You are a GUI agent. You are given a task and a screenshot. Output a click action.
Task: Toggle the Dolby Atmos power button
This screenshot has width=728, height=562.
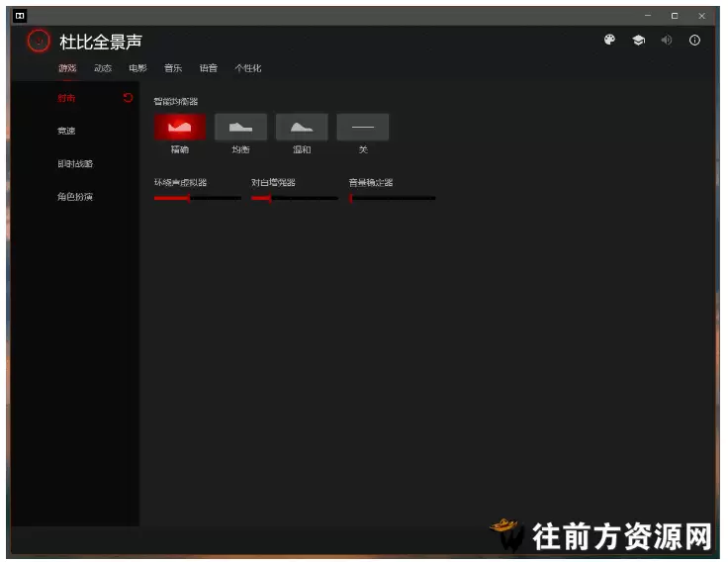[39, 41]
